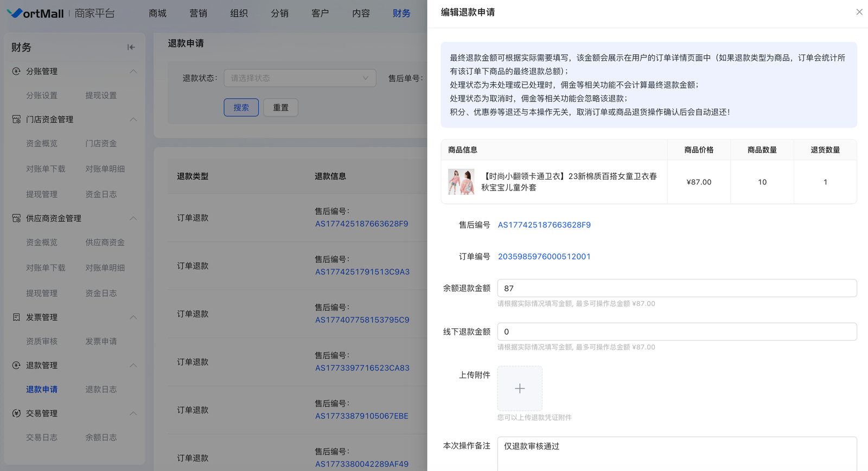868x471 pixels.
Task: Click the sidebar collapse icon
Action: [x=131, y=47]
